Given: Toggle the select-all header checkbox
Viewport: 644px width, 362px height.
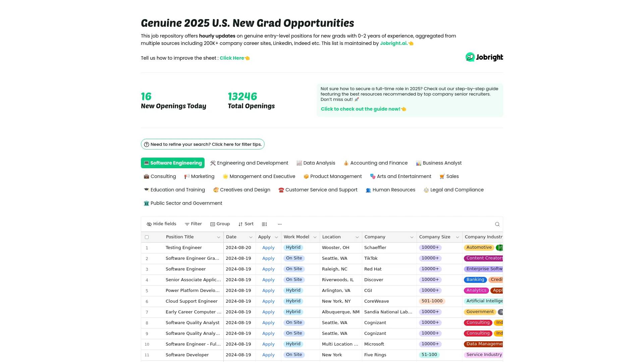Looking at the screenshot, I should pyautogui.click(x=147, y=236).
